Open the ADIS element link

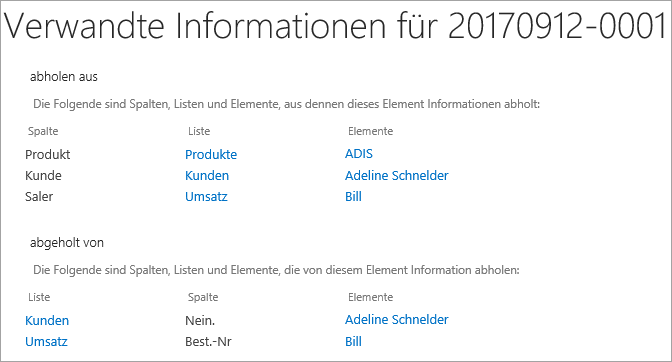click(359, 154)
